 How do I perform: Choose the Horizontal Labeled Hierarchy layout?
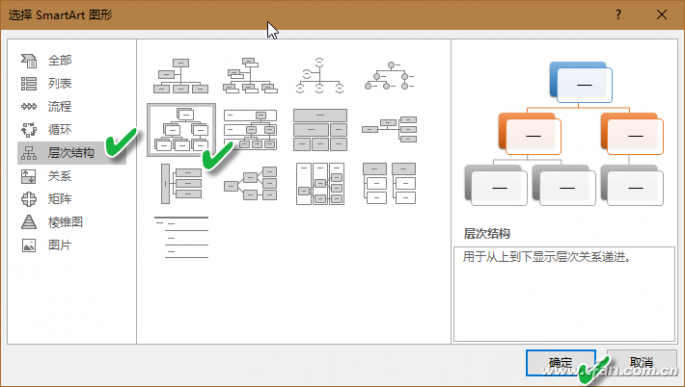tap(320, 184)
